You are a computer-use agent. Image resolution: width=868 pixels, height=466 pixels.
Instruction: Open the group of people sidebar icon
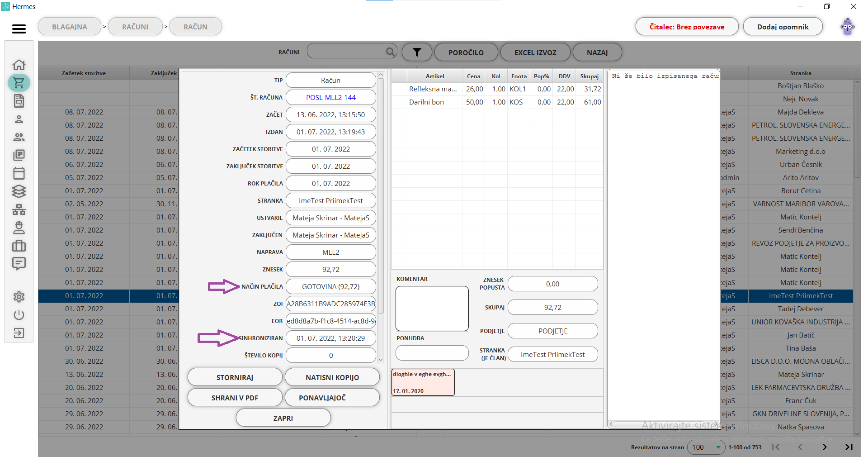tap(19, 137)
